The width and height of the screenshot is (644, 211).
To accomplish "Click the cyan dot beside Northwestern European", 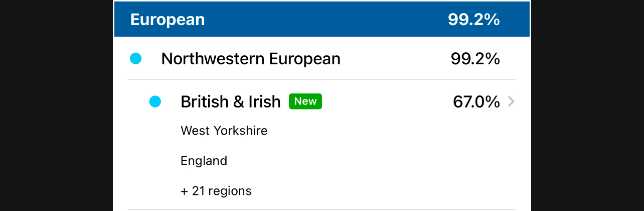I will (x=135, y=59).
